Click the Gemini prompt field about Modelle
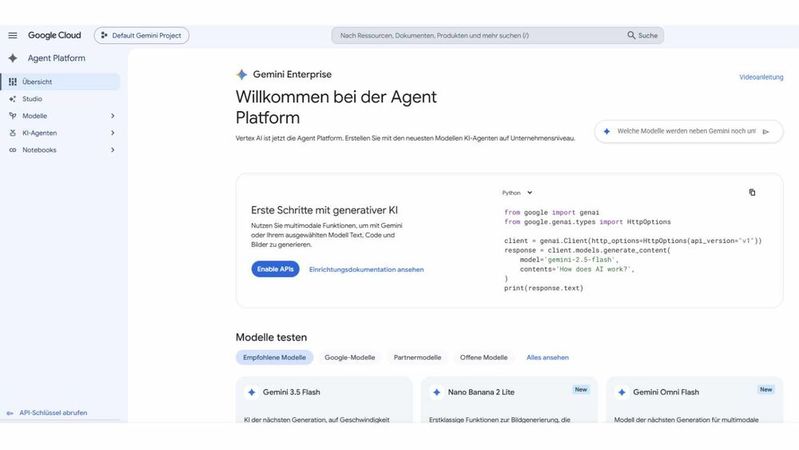799x450 pixels. [x=686, y=131]
